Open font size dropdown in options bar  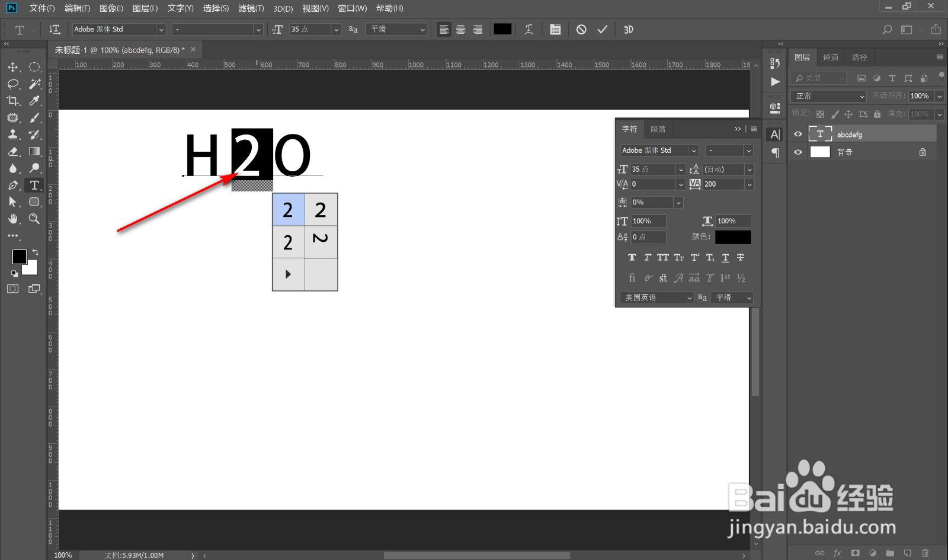(x=336, y=29)
